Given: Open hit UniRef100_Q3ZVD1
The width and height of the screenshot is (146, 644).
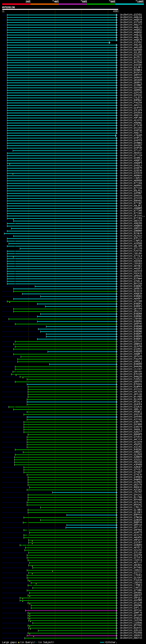Looking at the screenshot, I should point(131,15).
